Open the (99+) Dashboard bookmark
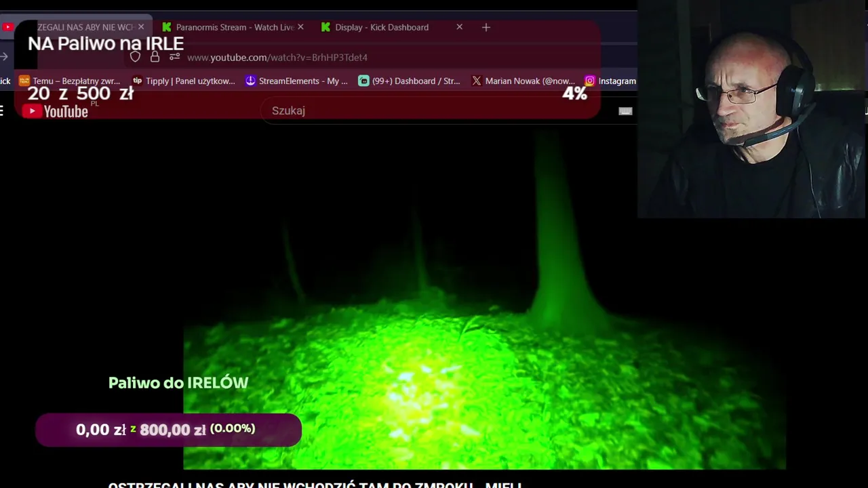Screen dimensions: 868x488 click(x=410, y=81)
